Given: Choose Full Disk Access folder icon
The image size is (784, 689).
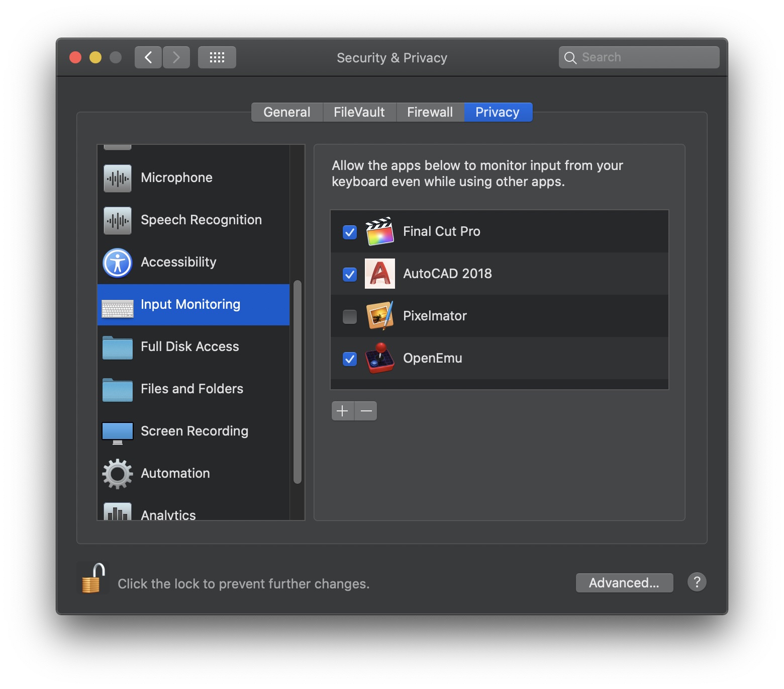Looking at the screenshot, I should coord(118,347).
